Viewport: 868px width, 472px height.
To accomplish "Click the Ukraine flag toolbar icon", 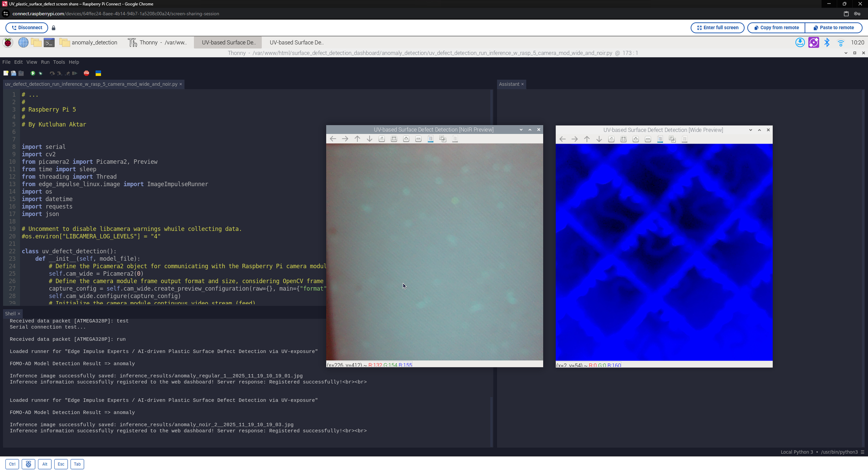I will pos(98,73).
